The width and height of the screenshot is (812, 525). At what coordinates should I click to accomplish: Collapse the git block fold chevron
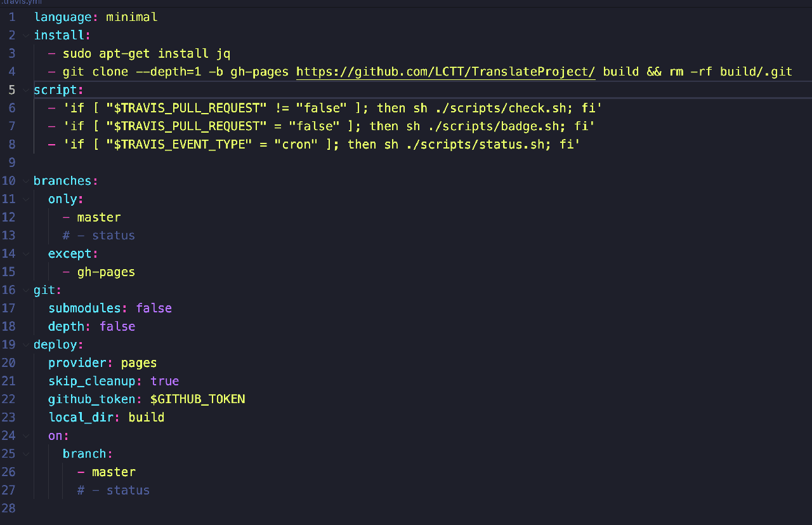tap(25, 290)
